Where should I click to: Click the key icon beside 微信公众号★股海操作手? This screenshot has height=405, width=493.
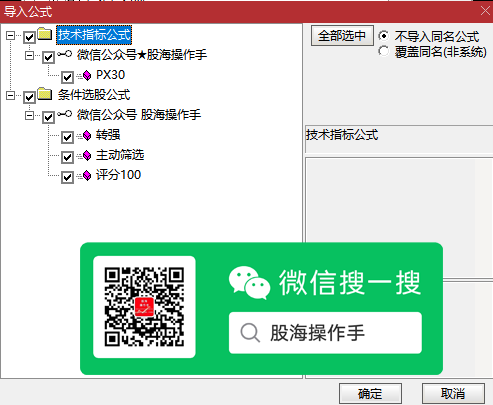point(64,54)
